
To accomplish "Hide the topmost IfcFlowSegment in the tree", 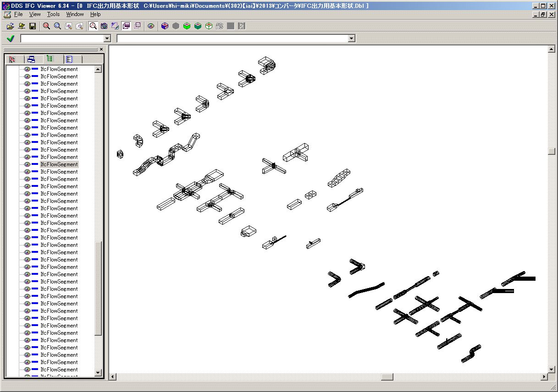I will (27, 69).
